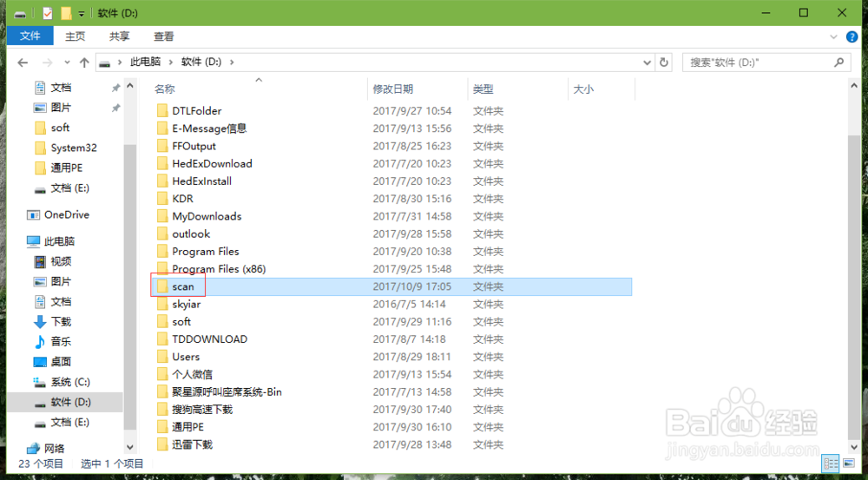Select 通用PE in the navigation pane
The height and width of the screenshot is (480, 868).
coord(67,168)
